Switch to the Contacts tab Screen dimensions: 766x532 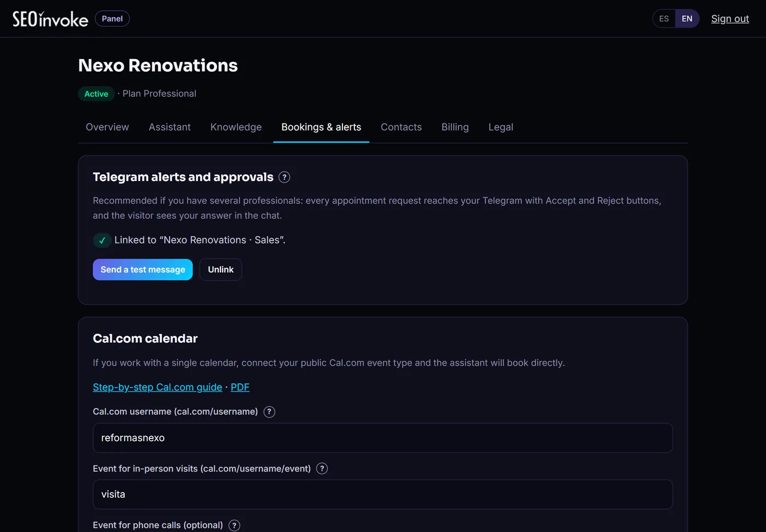point(401,127)
